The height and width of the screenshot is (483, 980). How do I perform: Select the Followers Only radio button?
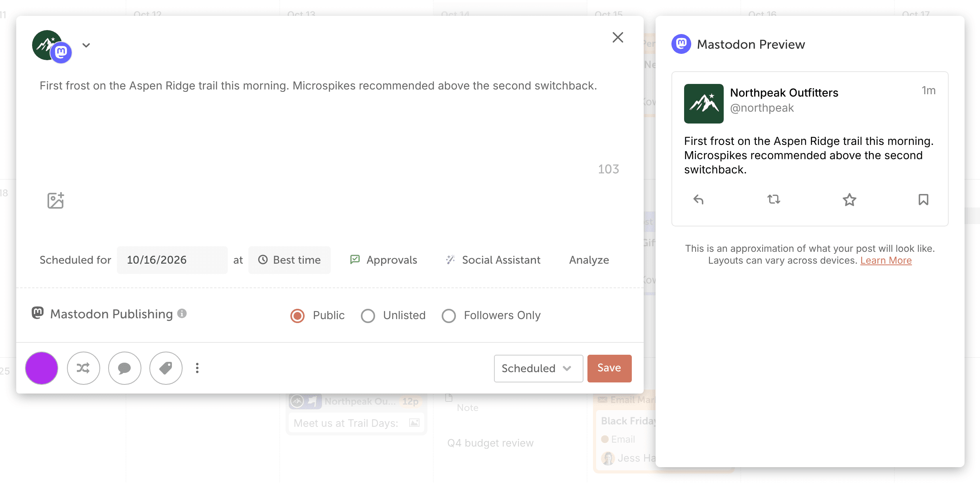449,316
